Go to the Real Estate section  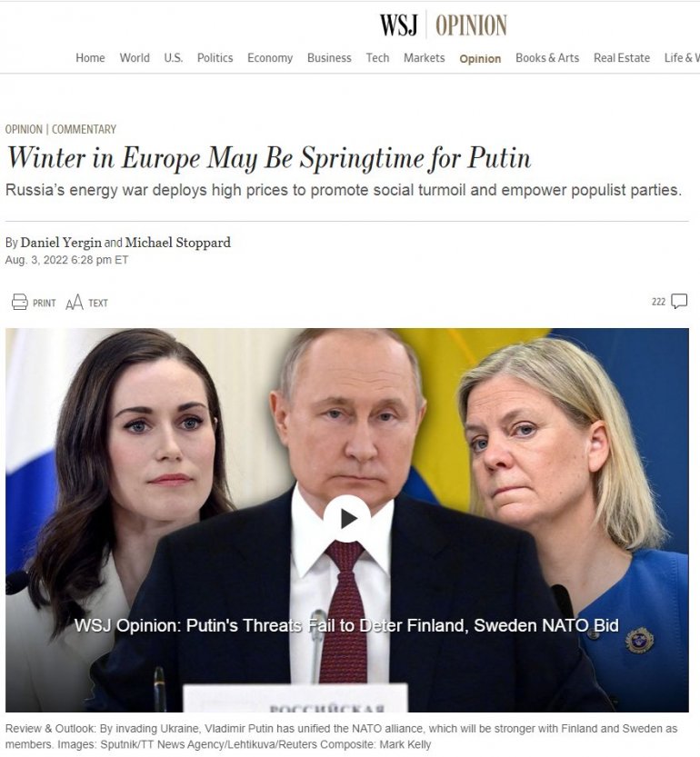pyautogui.click(x=622, y=58)
